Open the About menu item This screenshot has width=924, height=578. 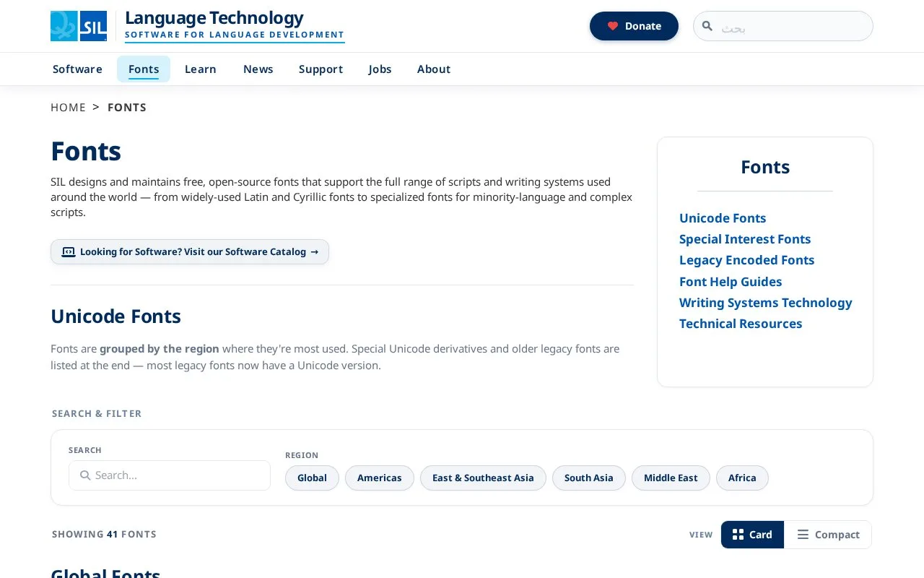coord(434,69)
